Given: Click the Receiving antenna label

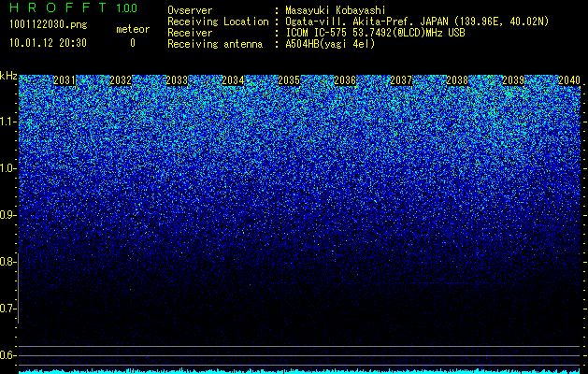Looking at the screenshot, I should click(215, 44).
